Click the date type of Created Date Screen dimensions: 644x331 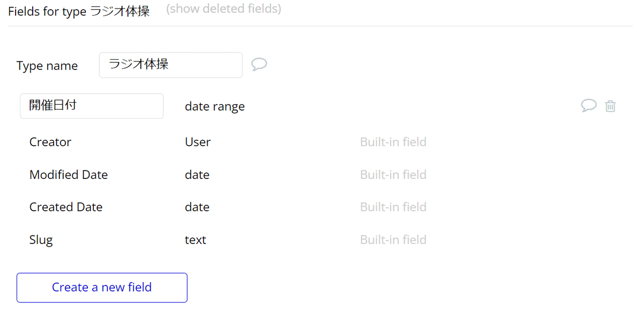[x=197, y=207]
